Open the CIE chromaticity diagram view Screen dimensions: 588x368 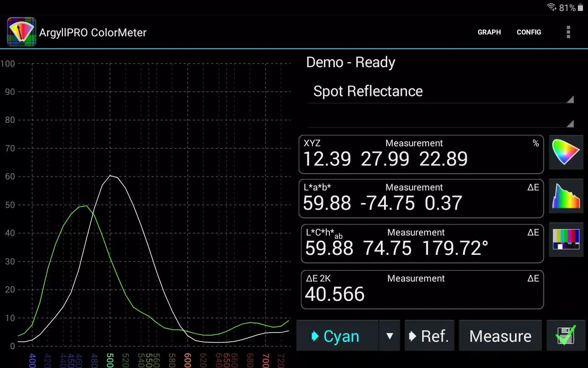[566, 152]
